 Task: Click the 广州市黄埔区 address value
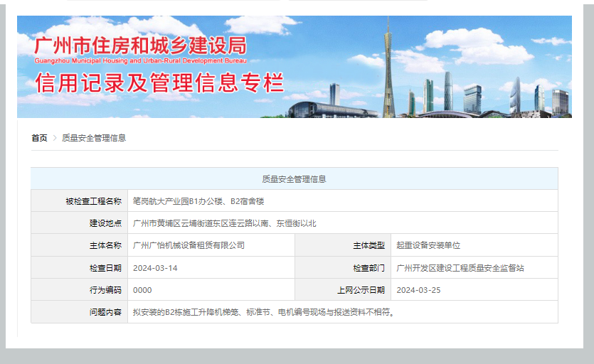click(x=224, y=223)
